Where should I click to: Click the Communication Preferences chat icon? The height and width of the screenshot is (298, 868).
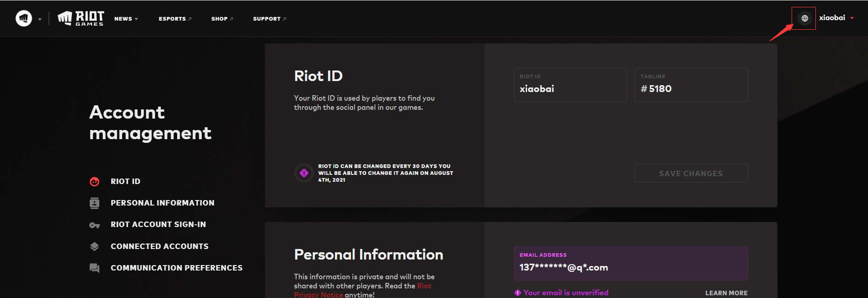[x=94, y=268]
